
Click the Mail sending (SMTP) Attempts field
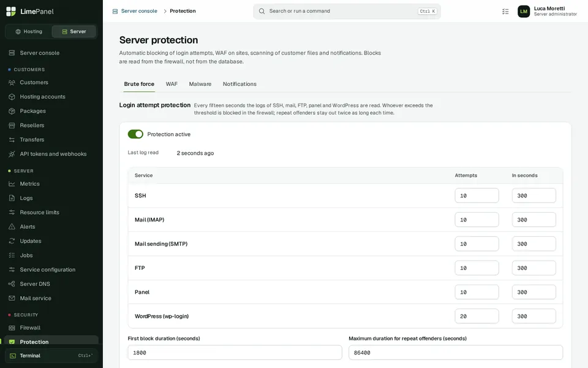tap(477, 243)
